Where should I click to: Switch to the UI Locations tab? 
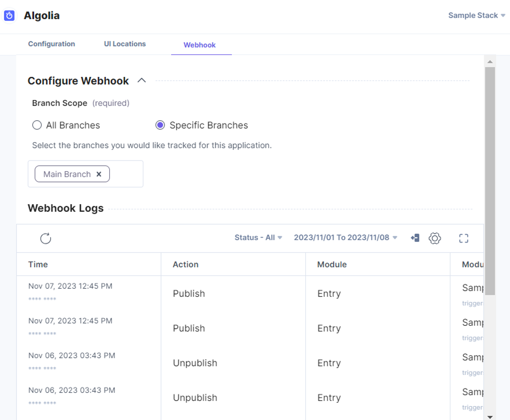click(125, 44)
